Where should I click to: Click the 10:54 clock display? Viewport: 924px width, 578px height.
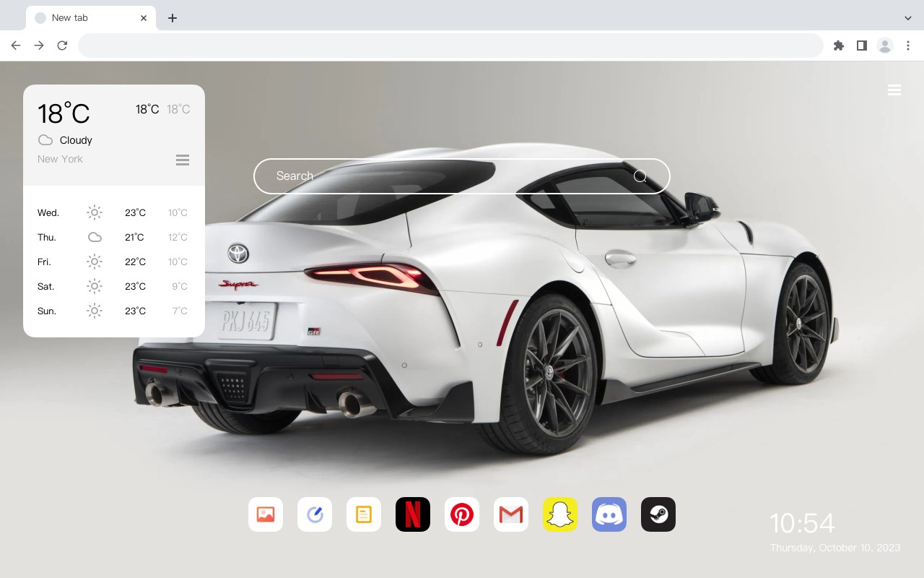pyautogui.click(x=802, y=523)
